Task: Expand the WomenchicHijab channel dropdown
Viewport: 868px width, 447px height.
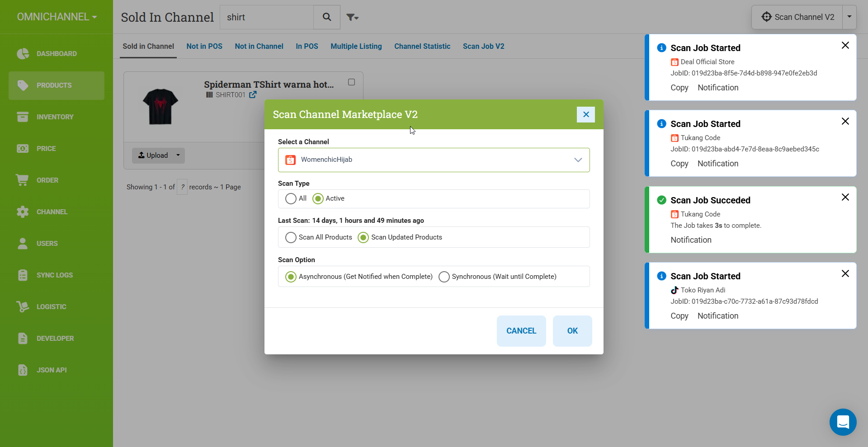Action: pyautogui.click(x=434, y=160)
